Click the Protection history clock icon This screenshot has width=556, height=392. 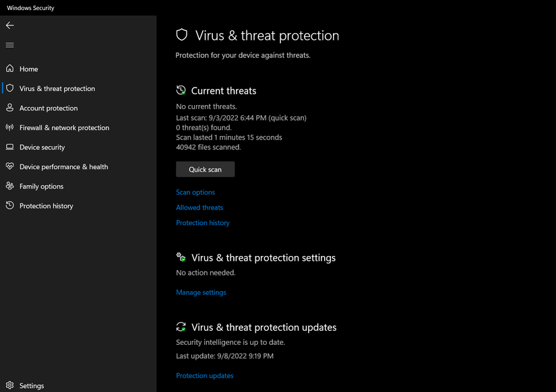[x=10, y=205]
